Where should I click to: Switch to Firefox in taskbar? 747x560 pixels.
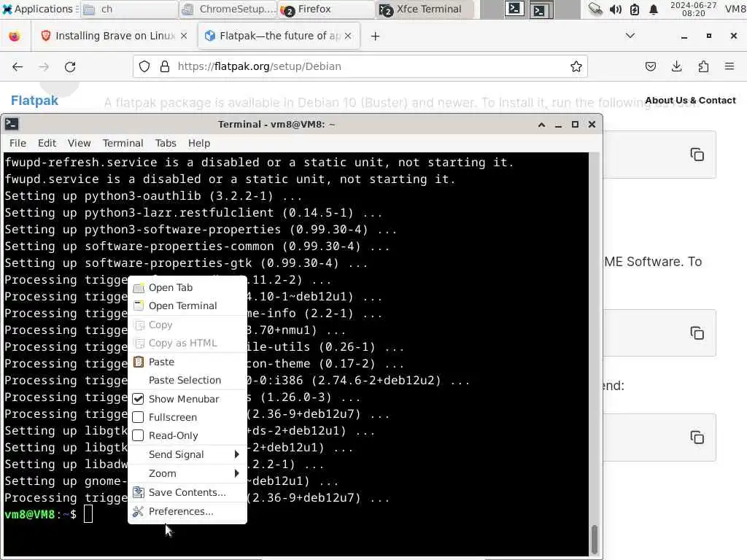tap(327, 9)
